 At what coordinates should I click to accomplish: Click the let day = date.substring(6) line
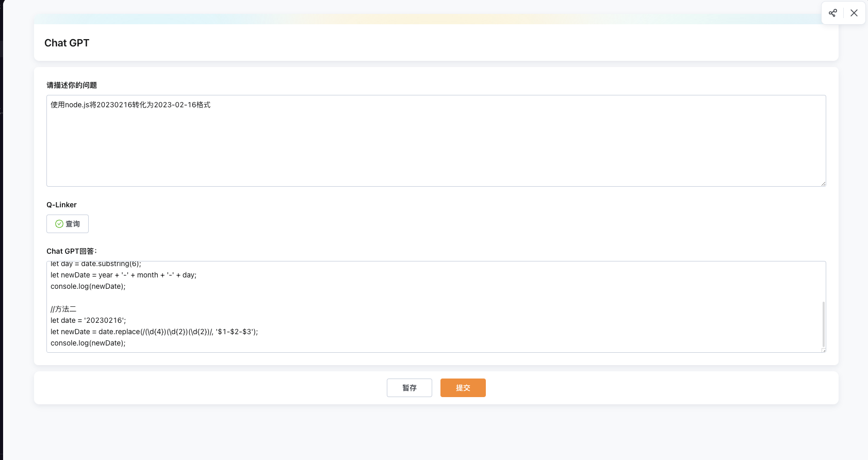(x=96, y=265)
